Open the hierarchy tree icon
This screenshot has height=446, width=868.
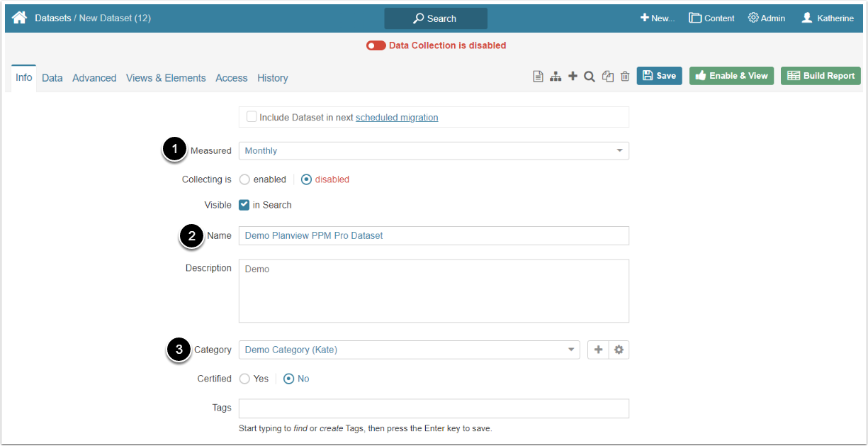pos(556,77)
